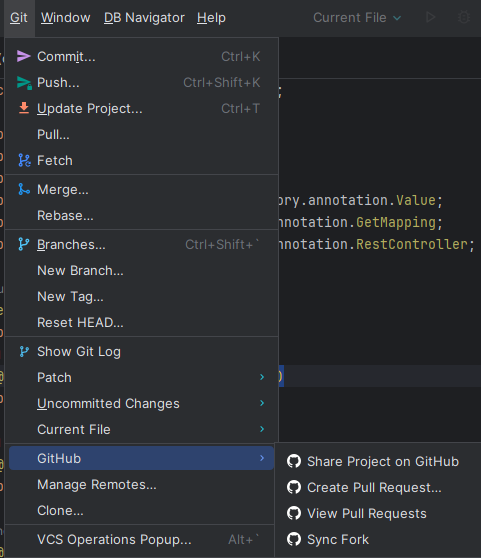Expand the Patch submenu arrow
This screenshot has height=558, width=481.
[x=262, y=377]
